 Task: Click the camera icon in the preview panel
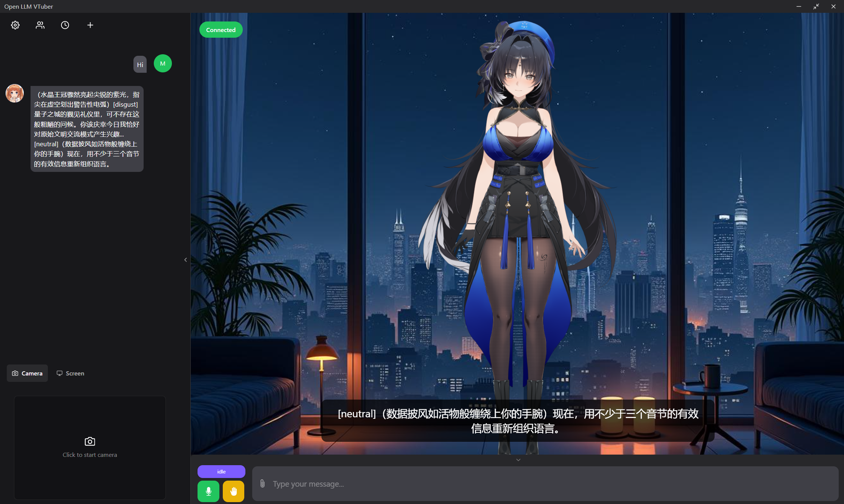coord(90,441)
